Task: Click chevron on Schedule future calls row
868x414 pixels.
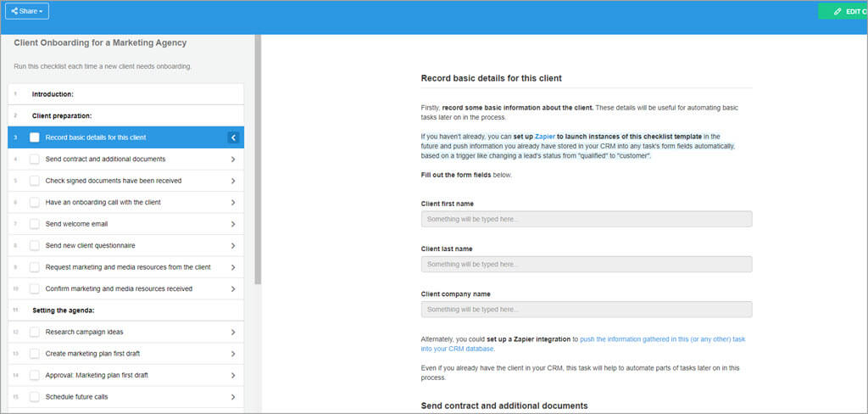Action: click(233, 397)
